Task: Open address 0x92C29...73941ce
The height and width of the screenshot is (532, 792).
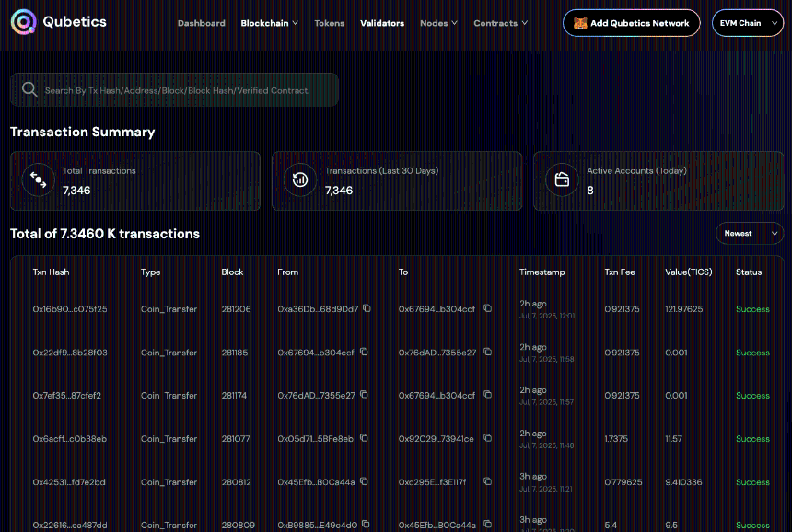Action: (x=436, y=439)
